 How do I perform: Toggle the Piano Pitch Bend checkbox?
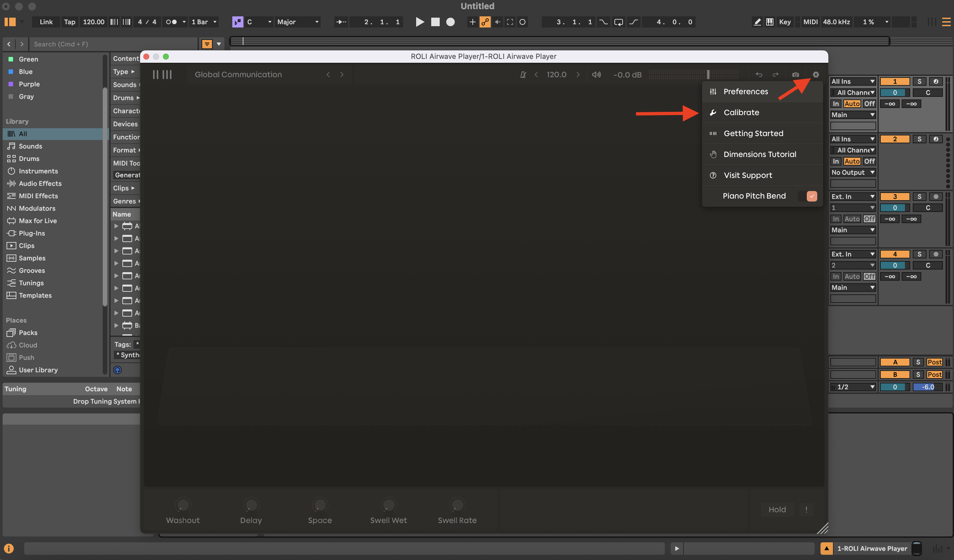click(x=811, y=196)
